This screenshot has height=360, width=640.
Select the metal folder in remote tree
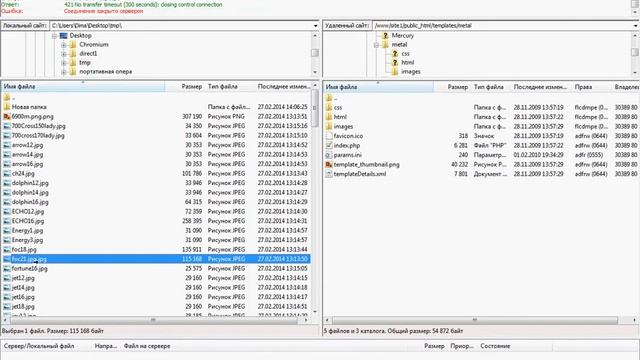pos(399,45)
